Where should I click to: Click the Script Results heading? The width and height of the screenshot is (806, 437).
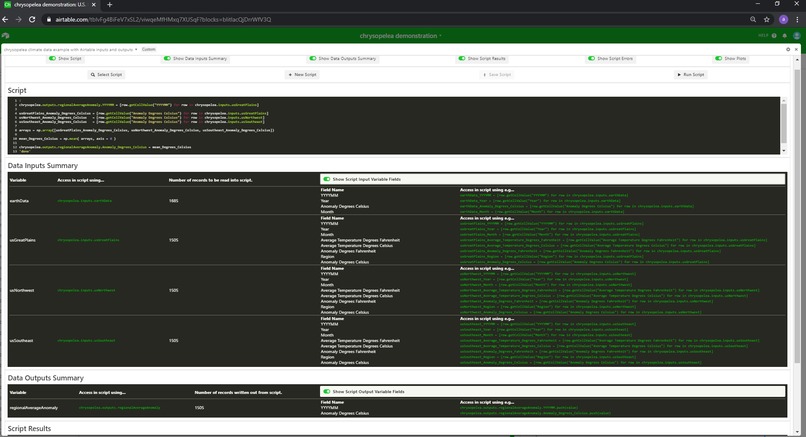click(x=29, y=428)
